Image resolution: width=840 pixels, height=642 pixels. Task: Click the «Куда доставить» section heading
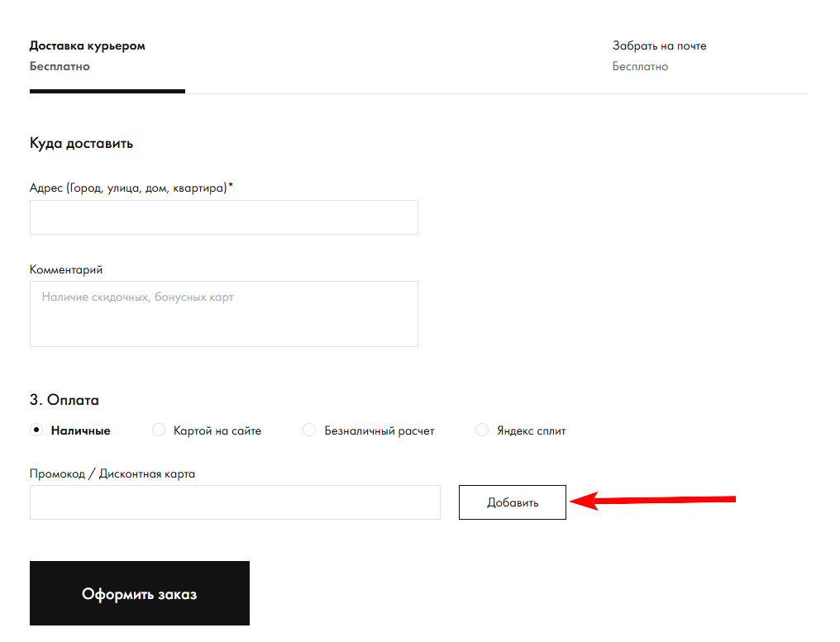tap(81, 142)
